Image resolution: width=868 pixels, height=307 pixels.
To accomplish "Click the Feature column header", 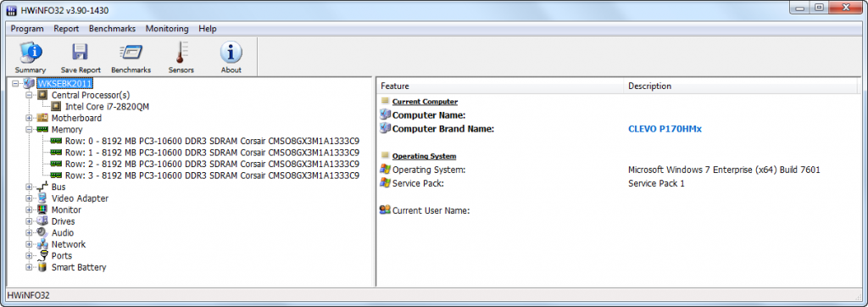I will (500, 86).
